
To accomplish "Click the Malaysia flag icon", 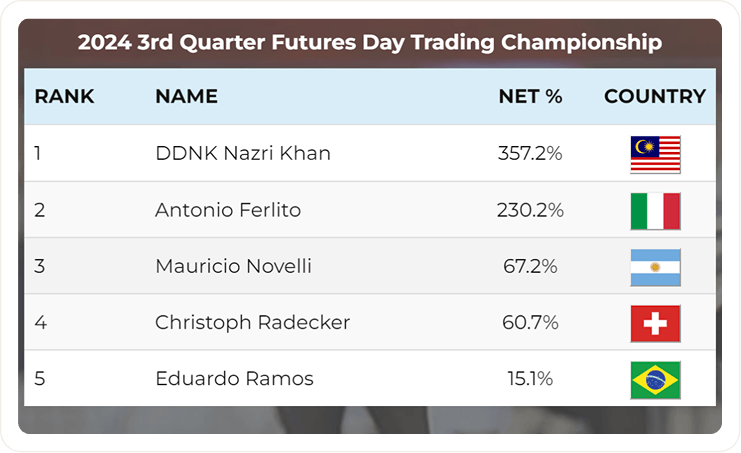I will [655, 154].
